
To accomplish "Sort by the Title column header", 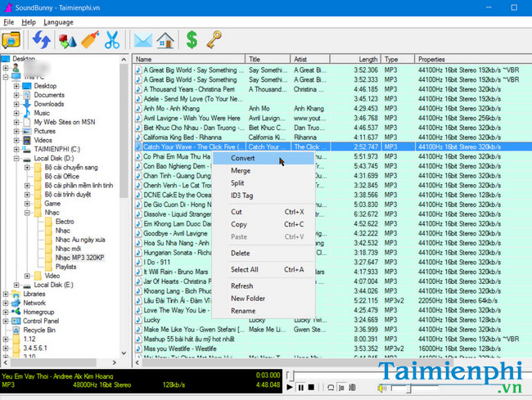I will pos(268,60).
